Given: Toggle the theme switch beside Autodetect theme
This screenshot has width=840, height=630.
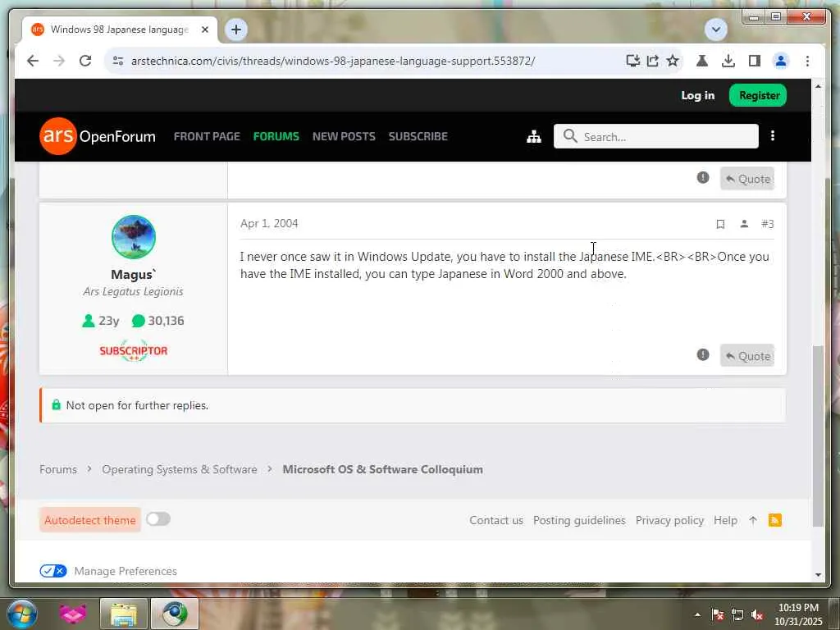Looking at the screenshot, I should click(x=158, y=519).
